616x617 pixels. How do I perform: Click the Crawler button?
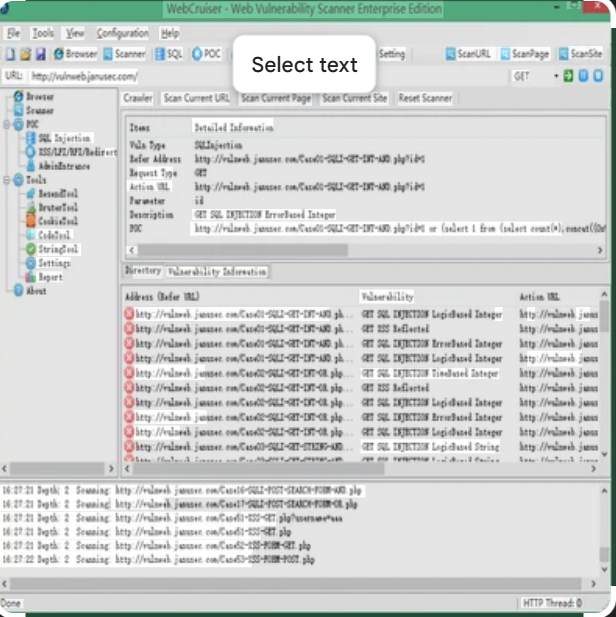pos(138,98)
